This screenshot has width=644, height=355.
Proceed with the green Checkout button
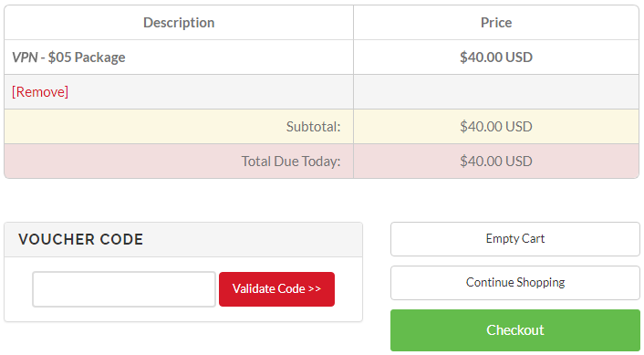click(515, 330)
